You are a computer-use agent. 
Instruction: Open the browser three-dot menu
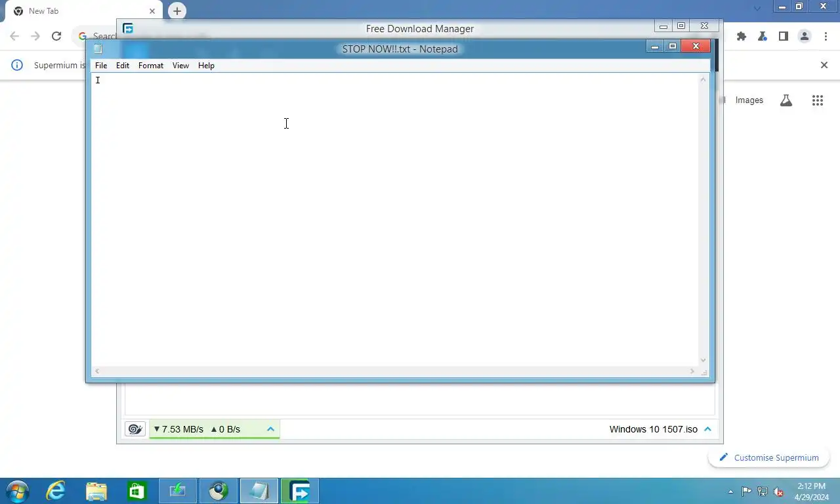point(826,37)
